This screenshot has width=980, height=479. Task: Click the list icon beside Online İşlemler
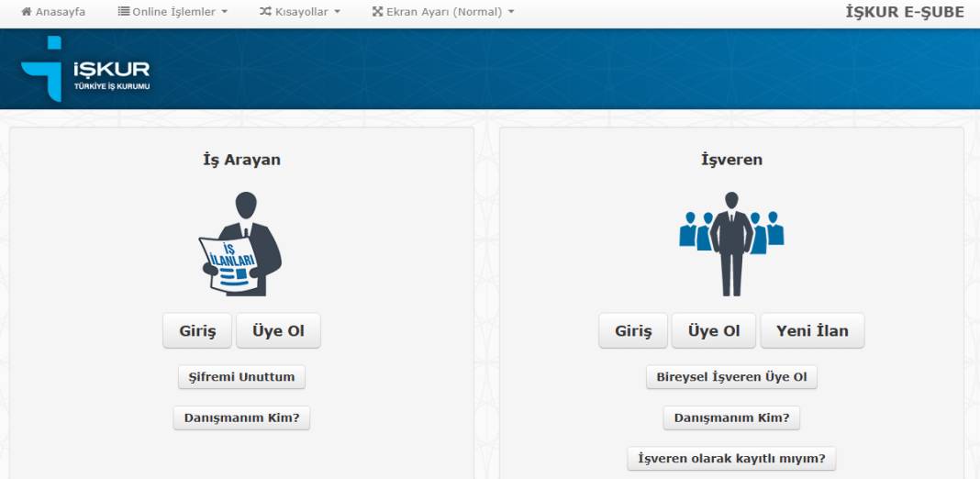124,11
